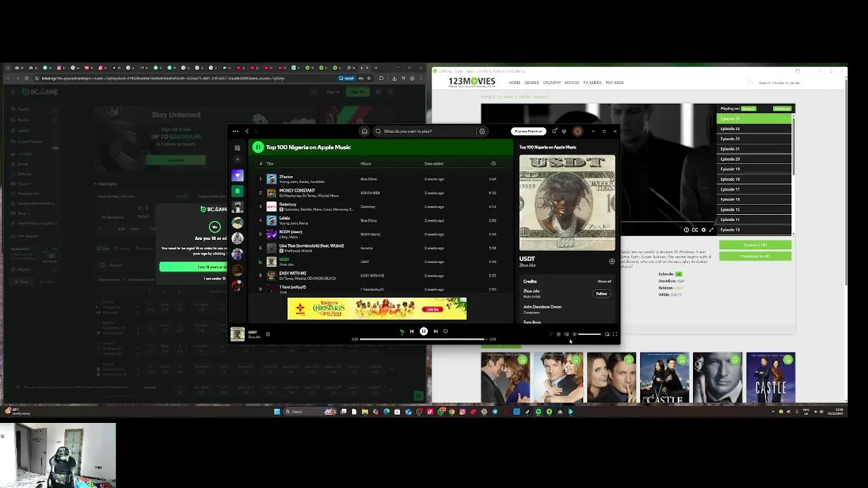Screen dimensions: 868x488
Task: Open Spotify Home icon
Action: (364, 131)
